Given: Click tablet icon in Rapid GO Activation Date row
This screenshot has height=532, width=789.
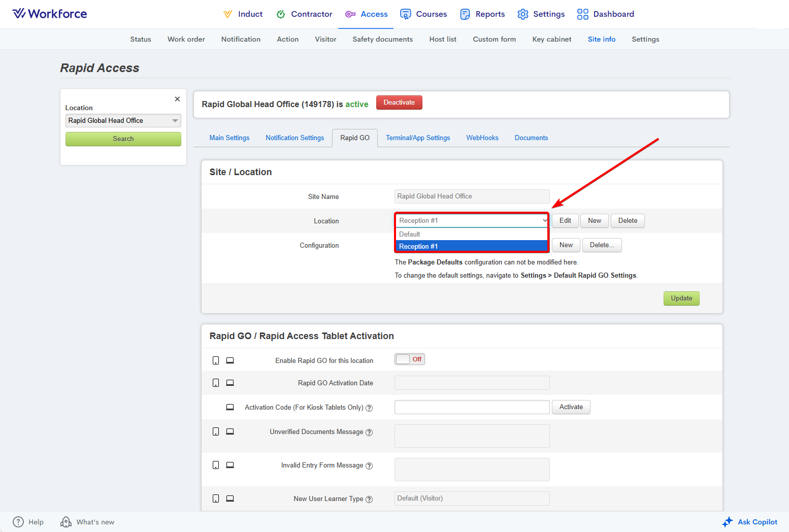Looking at the screenshot, I should click(x=216, y=383).
